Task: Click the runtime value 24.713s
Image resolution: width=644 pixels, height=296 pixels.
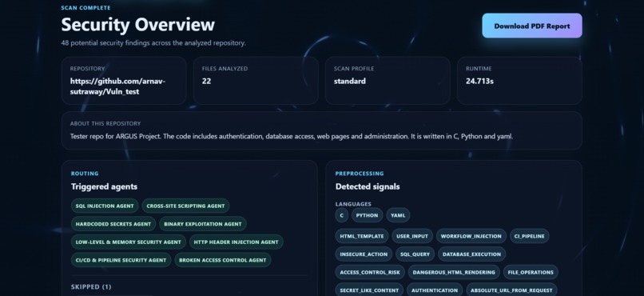Action: [479, 81]
